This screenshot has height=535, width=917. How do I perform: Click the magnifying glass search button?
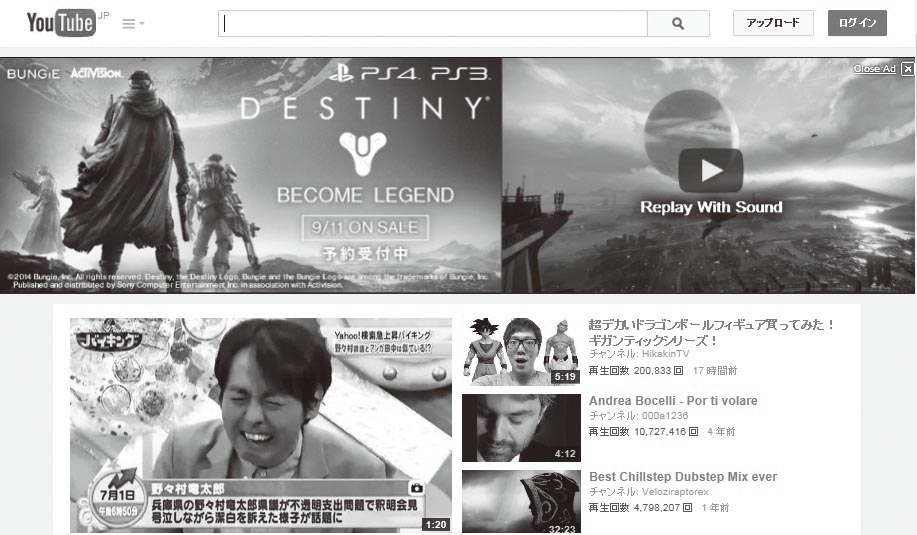click(678, 23)
